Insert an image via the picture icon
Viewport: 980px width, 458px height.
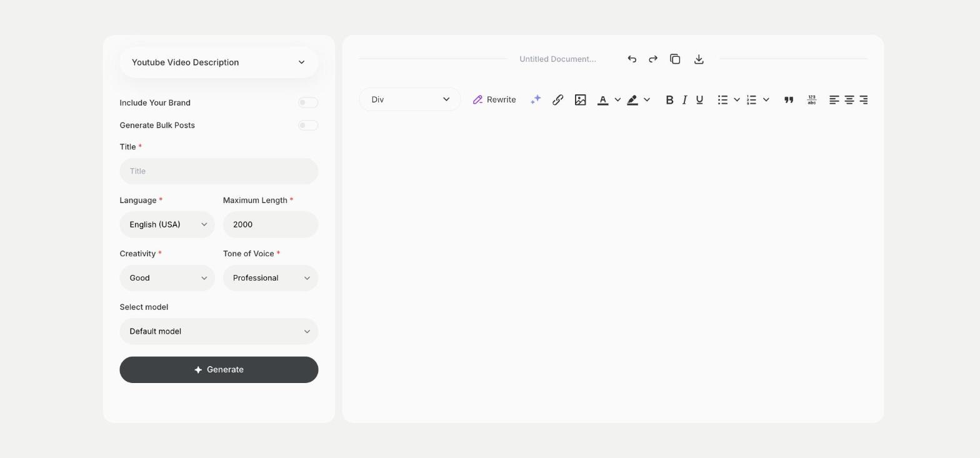580,100
